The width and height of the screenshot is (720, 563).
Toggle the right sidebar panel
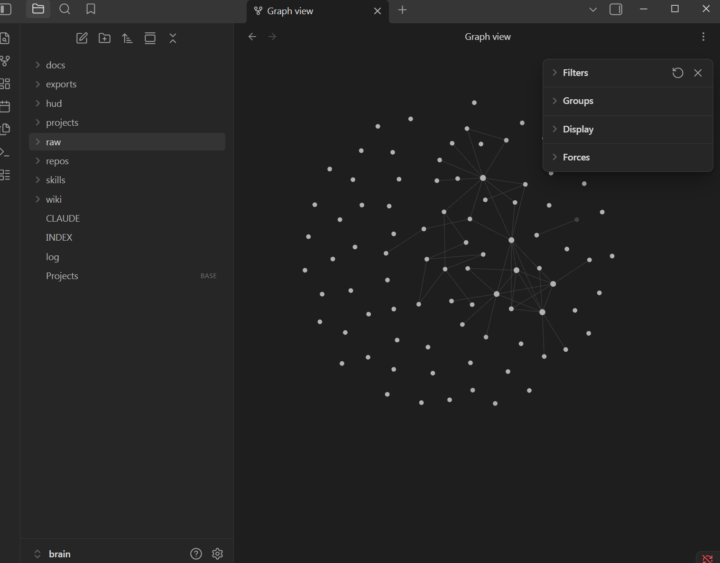(x=616, y=9)
